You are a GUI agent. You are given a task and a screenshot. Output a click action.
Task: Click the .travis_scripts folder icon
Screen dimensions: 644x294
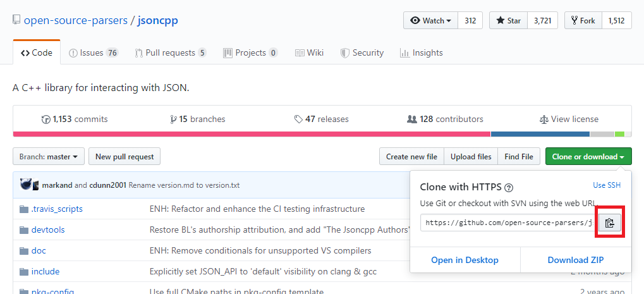[x=24, y=209]
